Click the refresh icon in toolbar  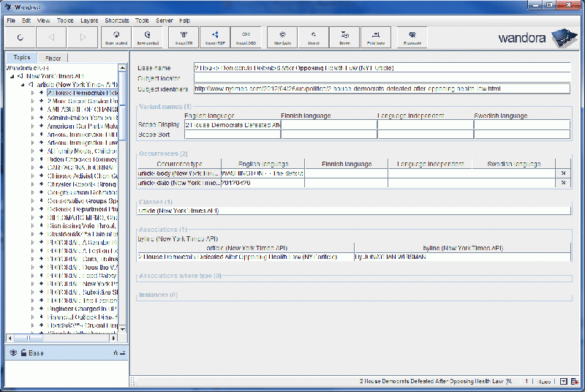click(20, 37)
